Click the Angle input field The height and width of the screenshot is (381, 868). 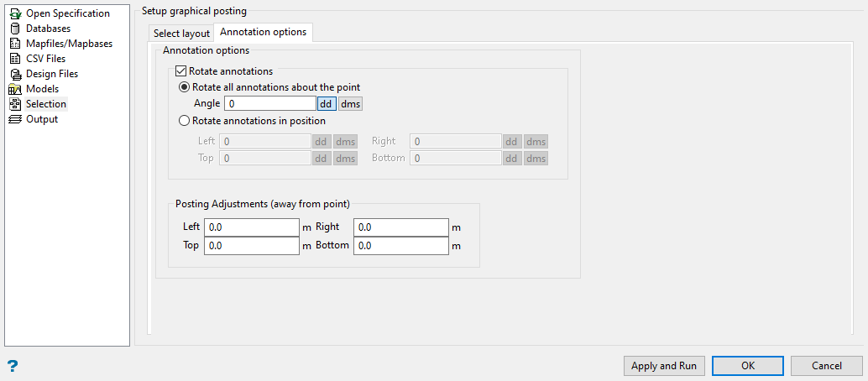click(x=269, y=104)
